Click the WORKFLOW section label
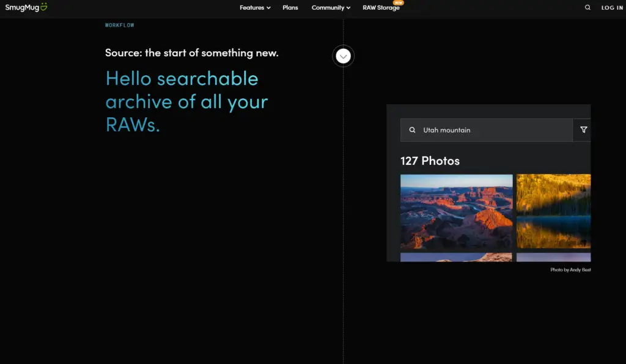Screen dimensions: 626x364 point(119,25)
